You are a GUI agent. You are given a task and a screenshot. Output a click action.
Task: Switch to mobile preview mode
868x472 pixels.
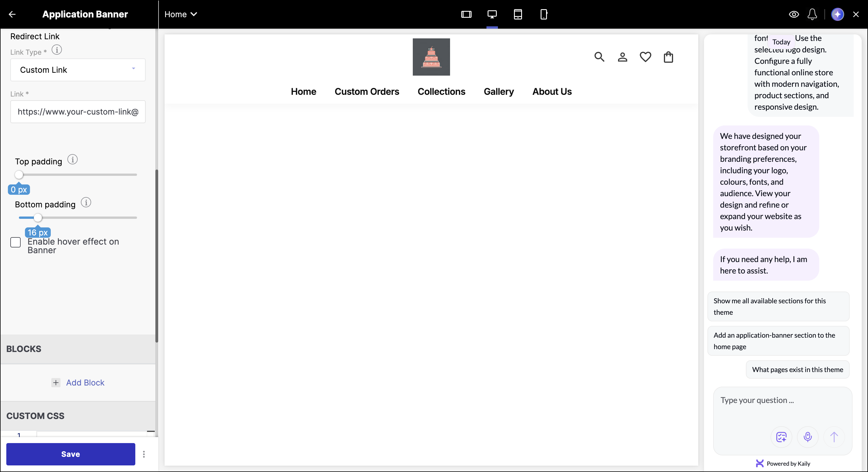coord(543,15)
